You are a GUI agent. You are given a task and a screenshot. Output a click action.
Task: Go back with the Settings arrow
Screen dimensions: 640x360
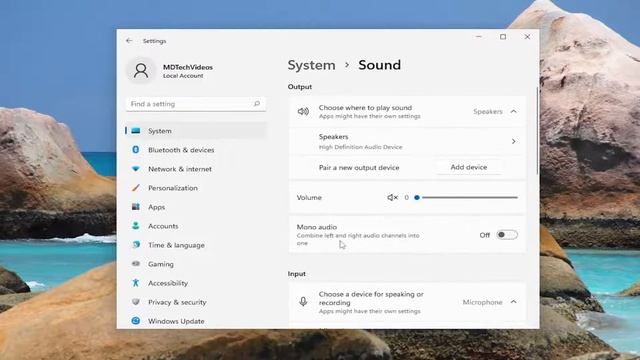tap(129, 41)
